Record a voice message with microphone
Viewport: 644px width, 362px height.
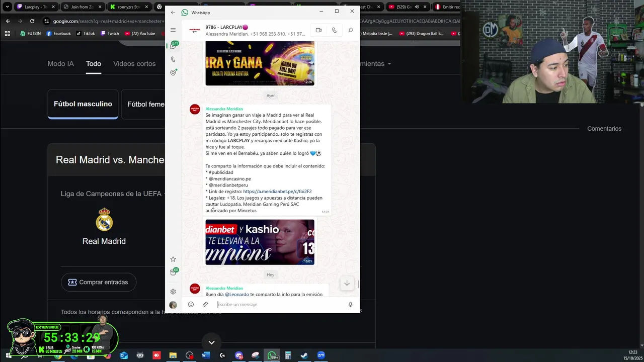click(x=351, y=304)
